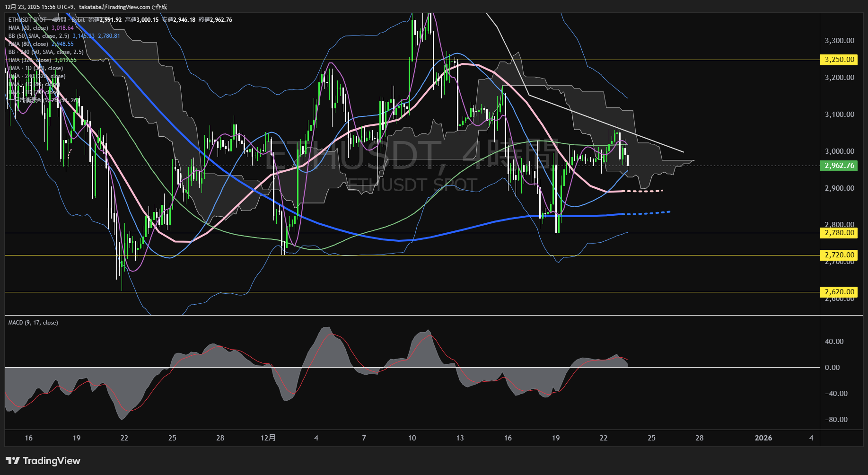Click the TradingView logo at bottom left

(x=43, y=461)
